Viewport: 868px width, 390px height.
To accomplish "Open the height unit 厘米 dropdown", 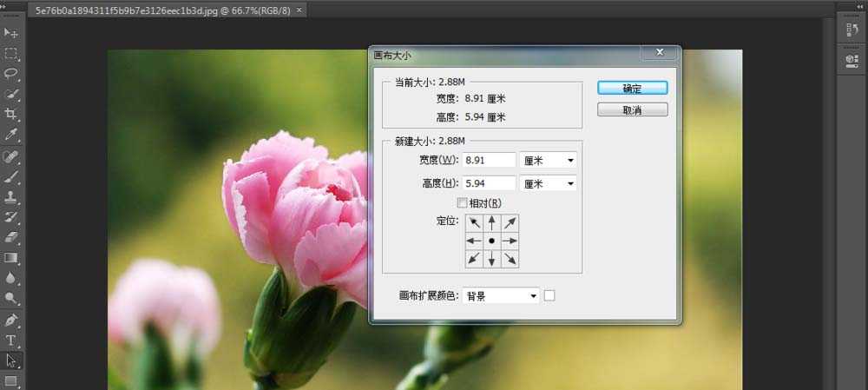I will point(548,183).
